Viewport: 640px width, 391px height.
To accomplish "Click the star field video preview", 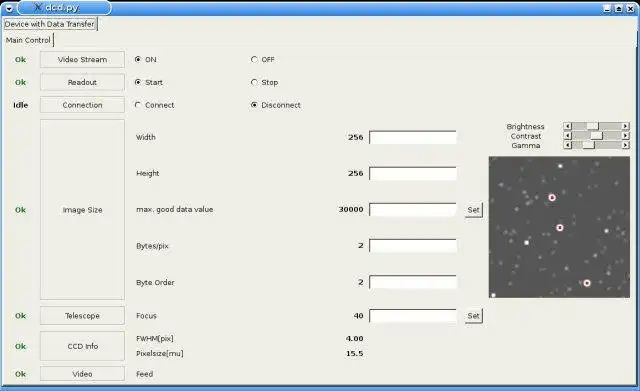I will 559,227.
